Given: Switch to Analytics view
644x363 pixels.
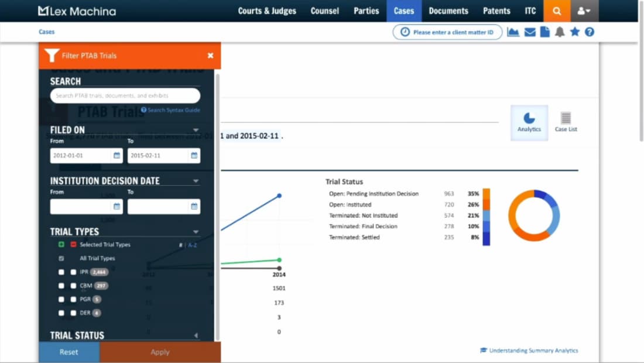Looking at the screenshot, I should [529, 123].
